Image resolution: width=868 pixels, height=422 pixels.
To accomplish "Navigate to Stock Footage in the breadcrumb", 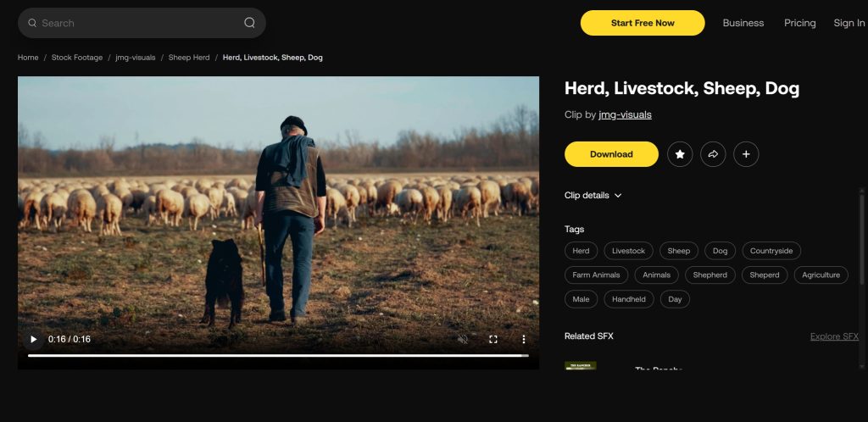I will click(77, 58).
